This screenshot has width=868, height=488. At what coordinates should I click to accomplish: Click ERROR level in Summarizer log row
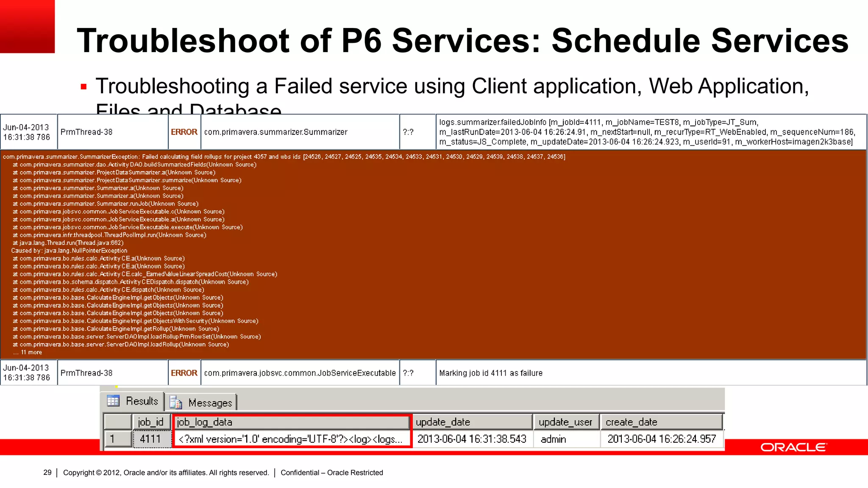click(184, 132)
